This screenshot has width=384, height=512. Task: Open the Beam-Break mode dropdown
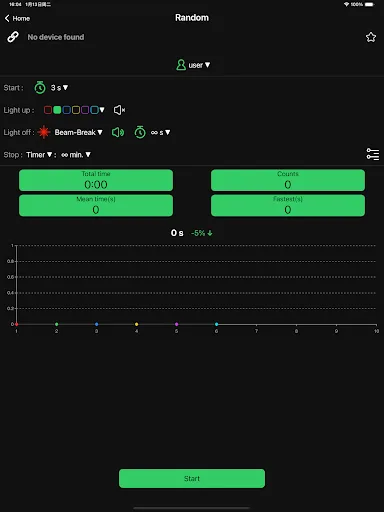click(x=78, y=132)
